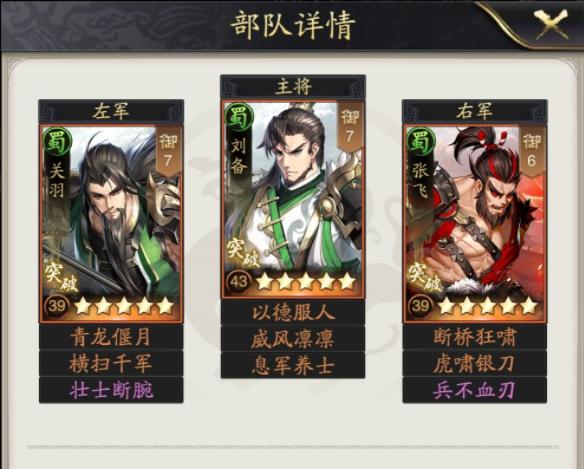
Task: Tap the 御 7 cost badge on 关羽's card
Action: click(168, 150)
